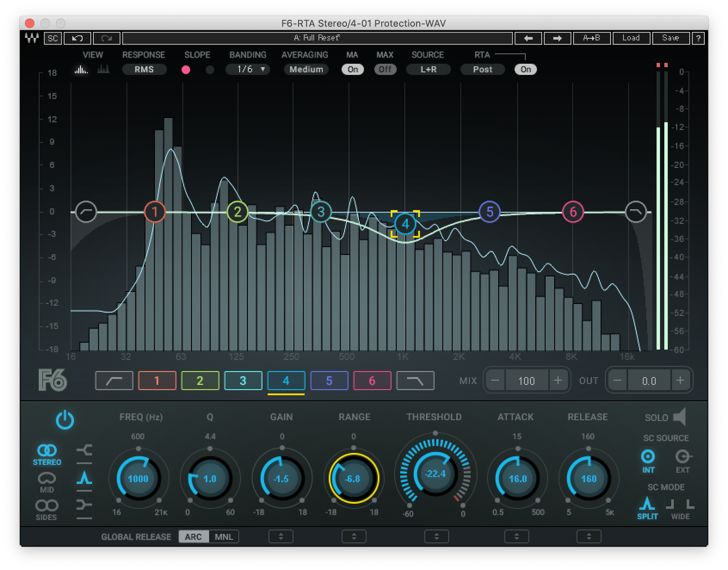Set band to SIDES mode
This screenshot has height=570, width=728.
[46, 510]
